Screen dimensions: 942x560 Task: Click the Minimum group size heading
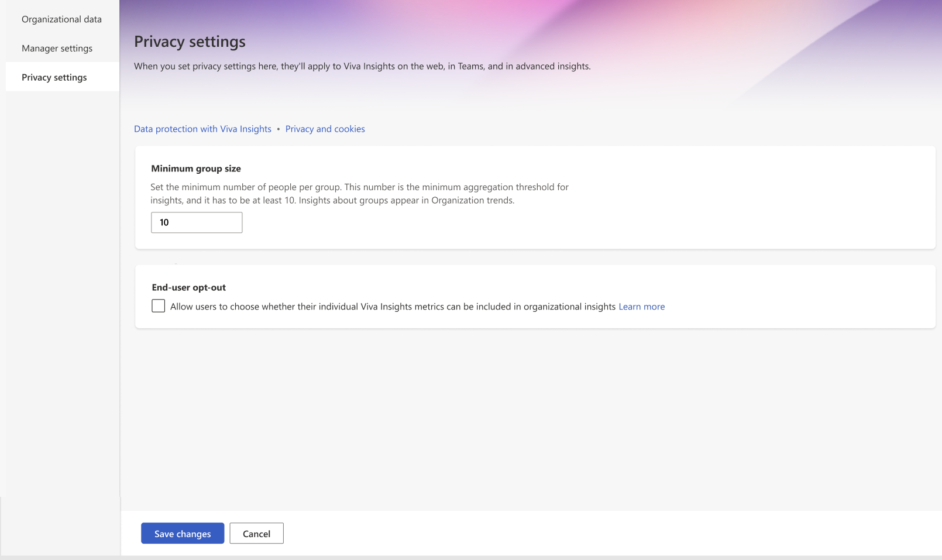click(x=196, y=169)
